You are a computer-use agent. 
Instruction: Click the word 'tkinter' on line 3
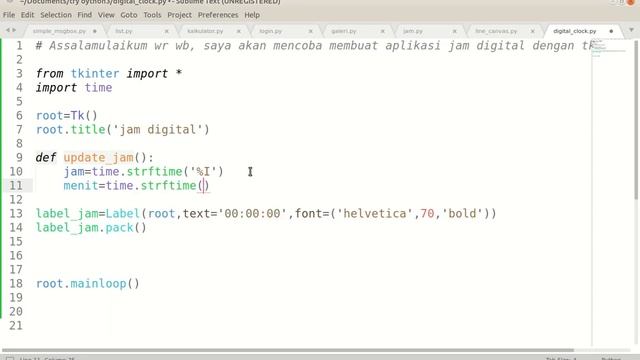pos(95,73)
